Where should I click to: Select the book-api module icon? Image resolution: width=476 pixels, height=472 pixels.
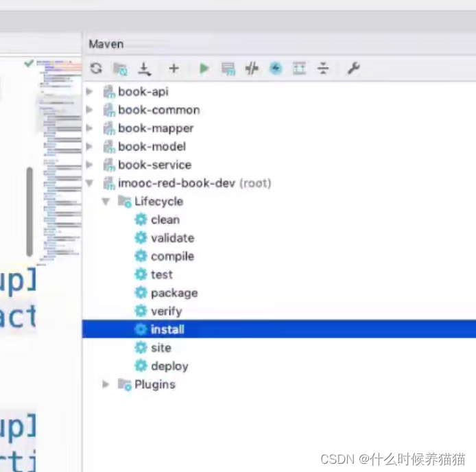pyautogui.click(x=109, y=92)
